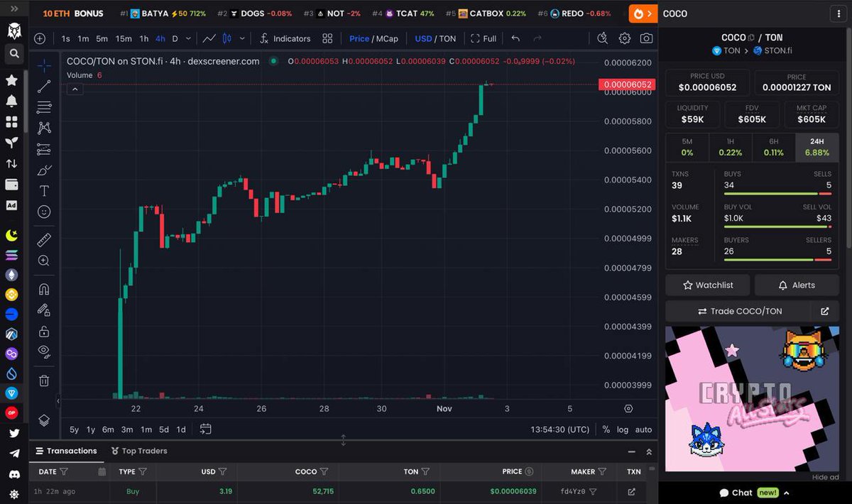This screenshot has height=504, width=852.
Task: Click the Trade COCO/TON button
Action: (x=738, y=311)
